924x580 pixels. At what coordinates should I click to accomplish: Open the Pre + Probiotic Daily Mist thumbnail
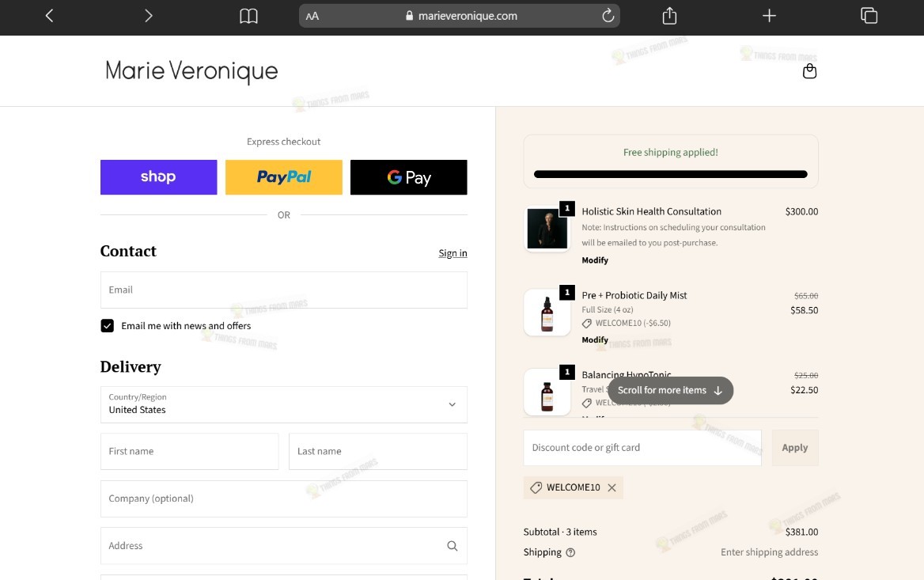[547, 313]
